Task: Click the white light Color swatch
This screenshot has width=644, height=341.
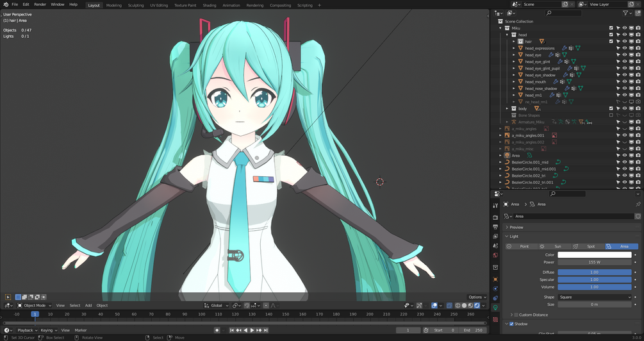Action: point(594,255)
